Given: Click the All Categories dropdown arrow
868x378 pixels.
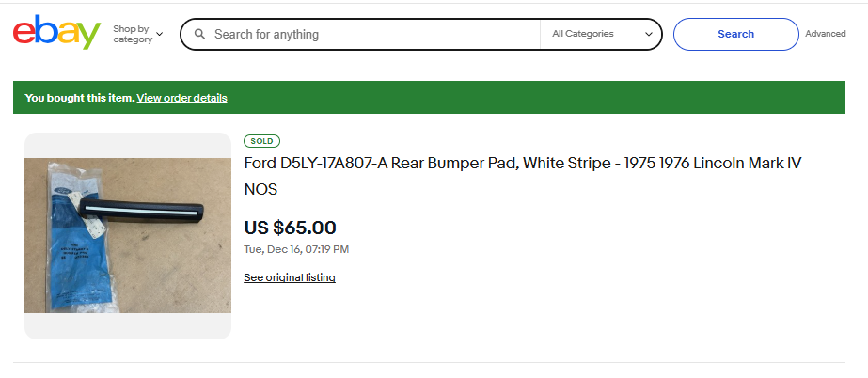Looking at the screenshot, I should point(649,34).
